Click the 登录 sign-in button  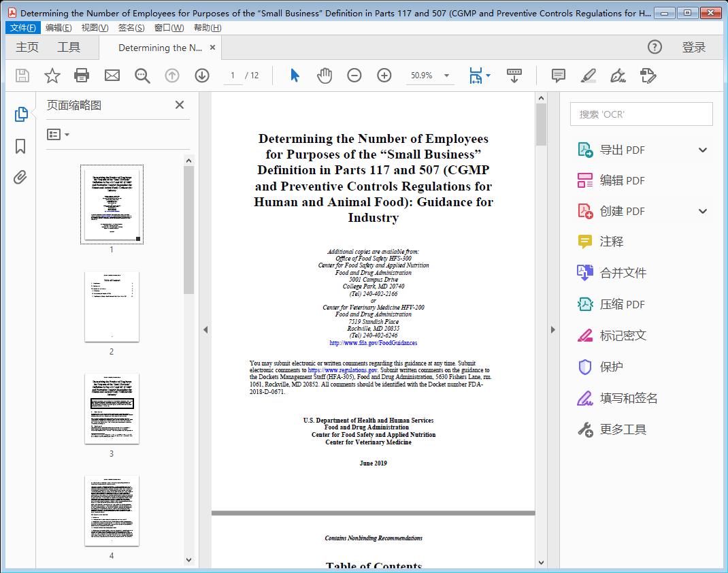point(693,47)
